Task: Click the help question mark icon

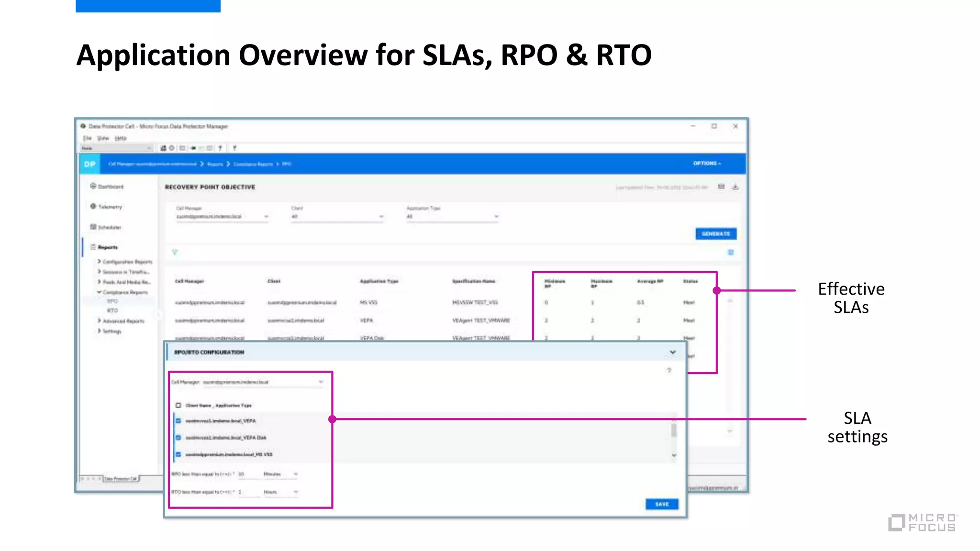Action: point(669,371)
